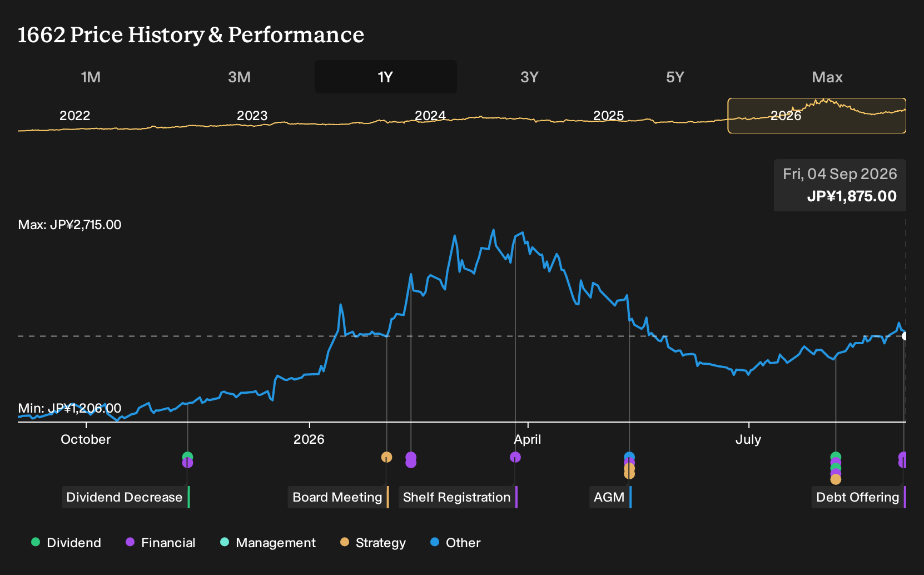924x575 pixels.
Task: Click the Max: JP¥2,715.00 label
Action: (69, 225)
